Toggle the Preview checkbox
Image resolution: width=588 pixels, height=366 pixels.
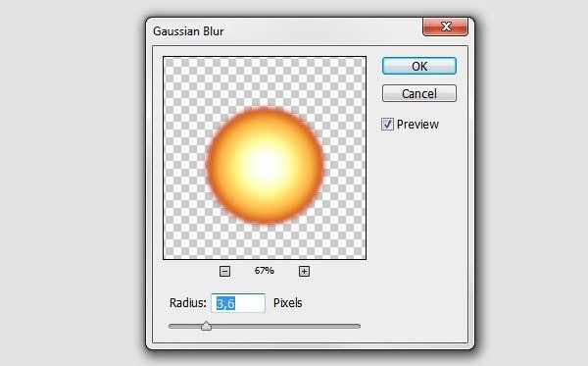tap(387, 125)
